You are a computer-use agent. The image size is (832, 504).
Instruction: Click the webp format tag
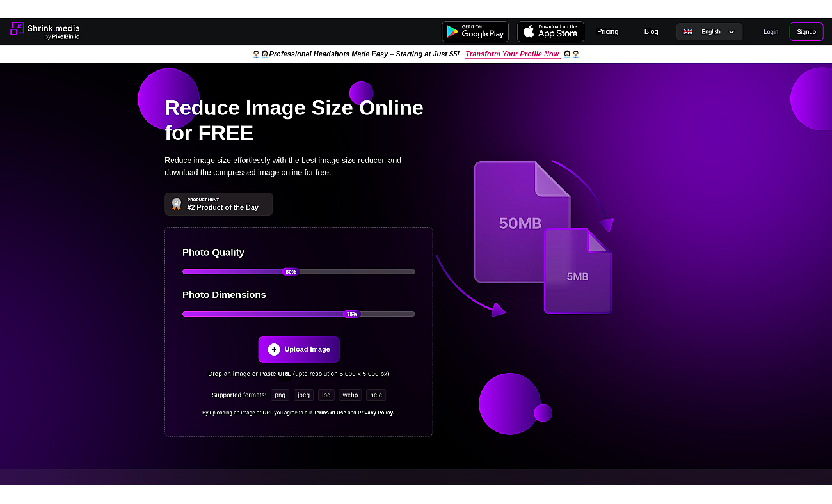click(x=350, y=395)
